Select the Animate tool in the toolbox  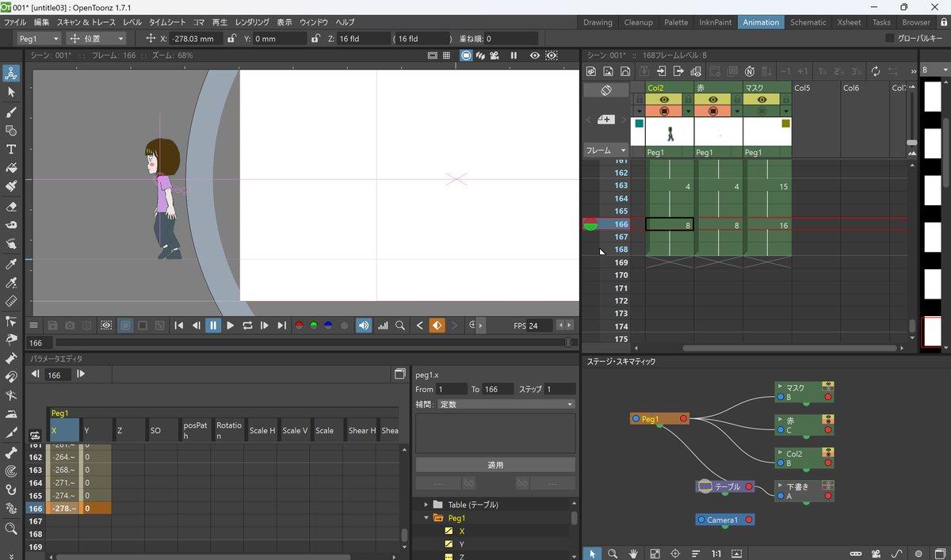click(11, 73)
